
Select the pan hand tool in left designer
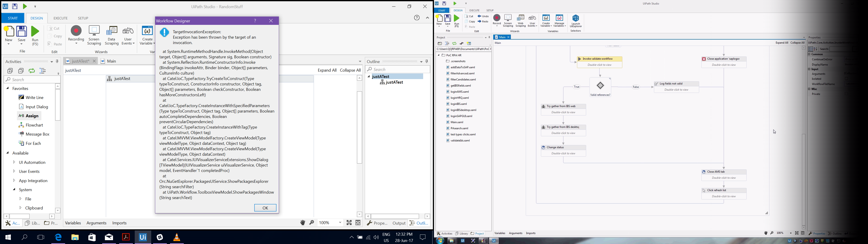pos(303,223)
